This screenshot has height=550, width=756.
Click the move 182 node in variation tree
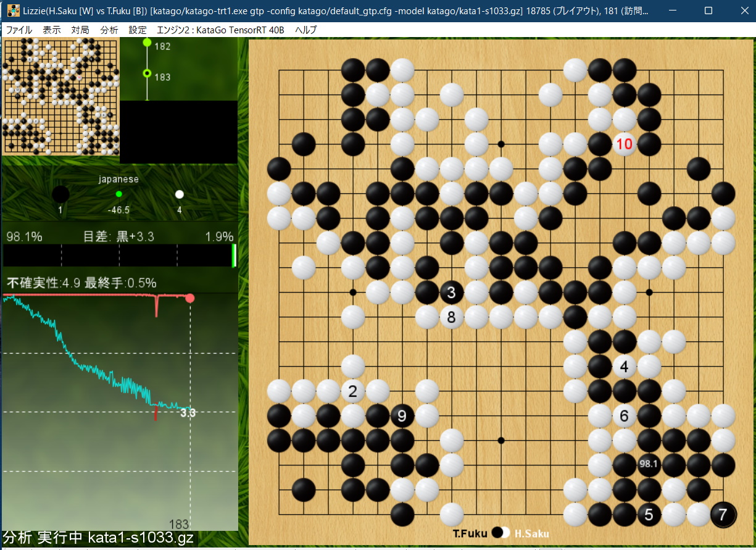pyautogui.click(x=147, y=43)
